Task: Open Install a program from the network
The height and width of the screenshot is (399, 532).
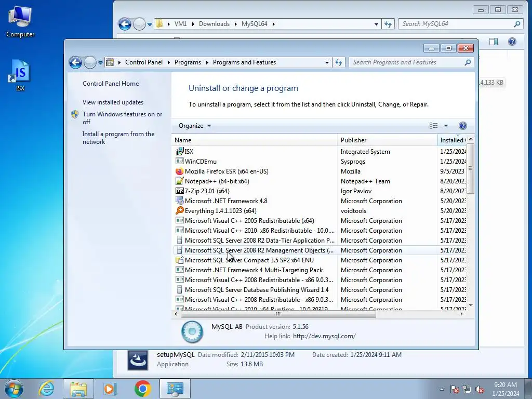Action: click(118, 138)
